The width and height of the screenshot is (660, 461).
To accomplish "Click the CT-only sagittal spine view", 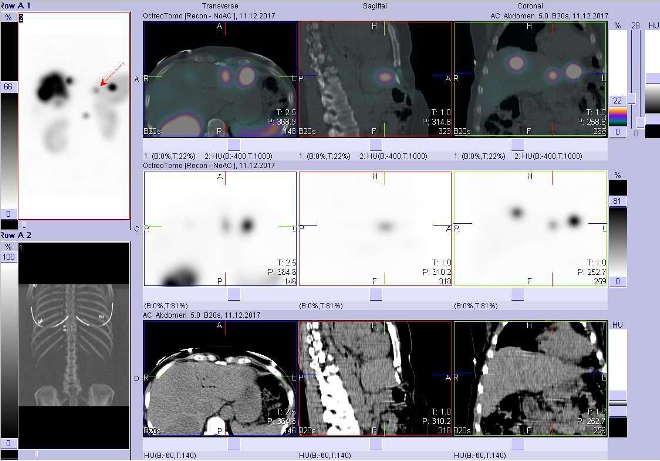I will coord(375,380).
